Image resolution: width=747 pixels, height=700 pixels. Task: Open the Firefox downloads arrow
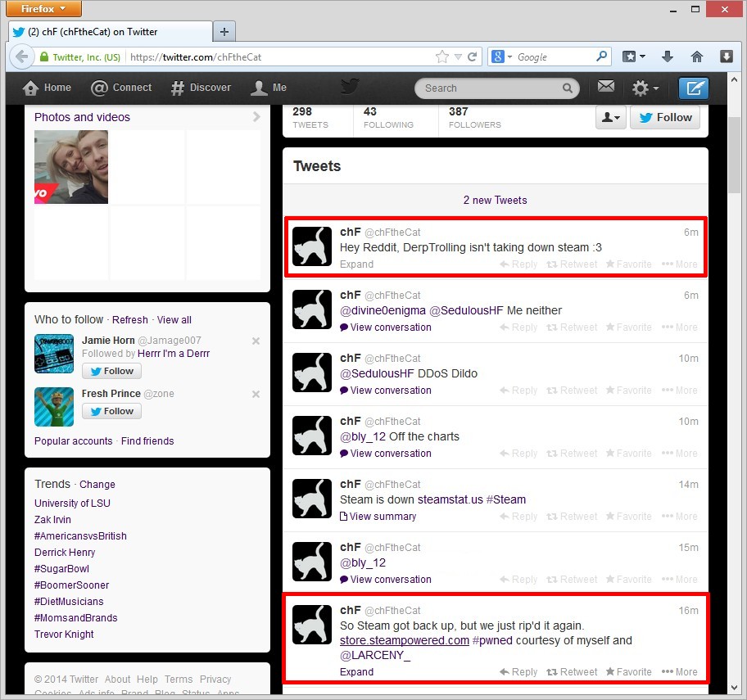668,56
